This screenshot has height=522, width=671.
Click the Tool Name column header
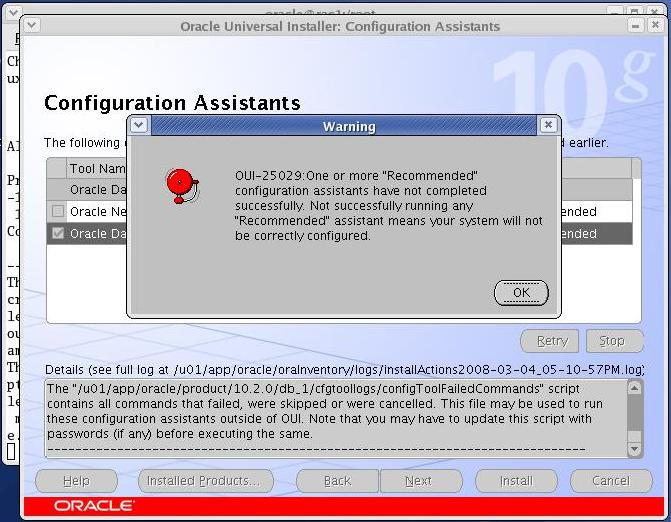click(97, 169)
